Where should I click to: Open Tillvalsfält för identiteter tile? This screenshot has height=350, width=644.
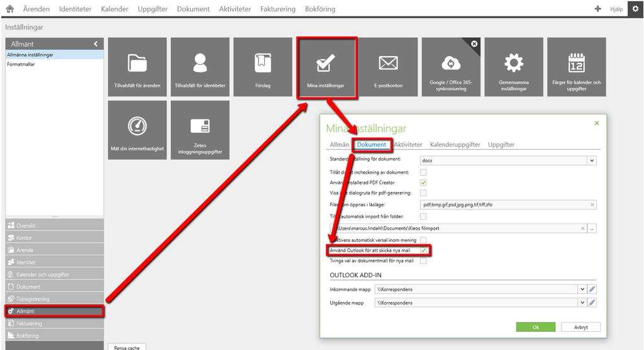pos(200,67)
